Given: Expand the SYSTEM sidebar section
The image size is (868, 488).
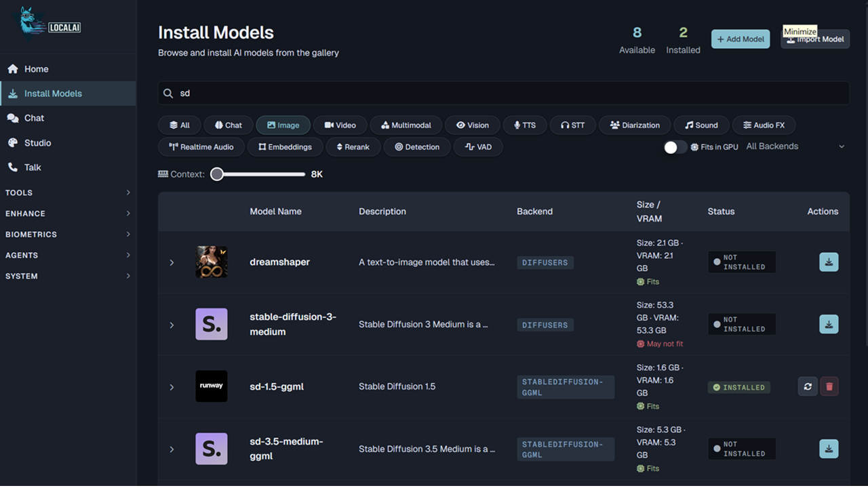Looking at the screenshot, I should pyautogui.click(x=68, y=276).
